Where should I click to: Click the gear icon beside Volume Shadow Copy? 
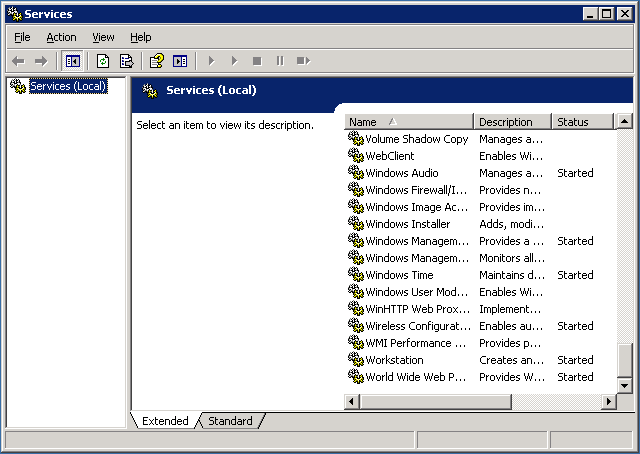(356, 138)
